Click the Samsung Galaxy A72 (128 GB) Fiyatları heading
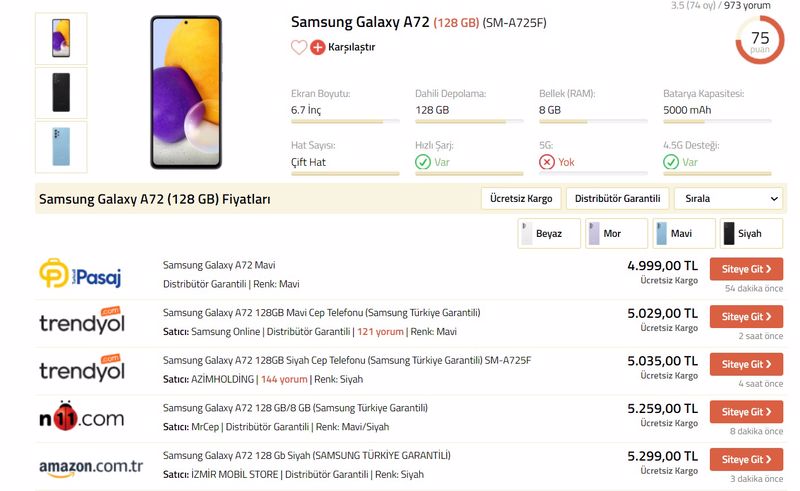800x491 pixels. (x=155, y=199)
